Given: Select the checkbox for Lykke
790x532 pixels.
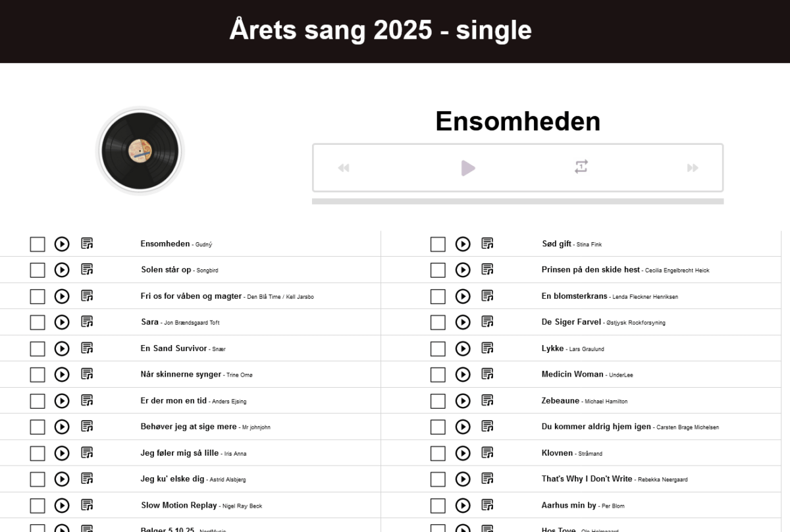Looking at the screenshot, I should 438,349.
